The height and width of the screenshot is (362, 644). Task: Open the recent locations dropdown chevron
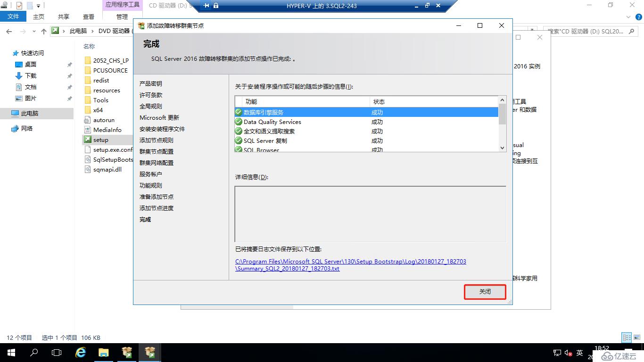point(33,32)
